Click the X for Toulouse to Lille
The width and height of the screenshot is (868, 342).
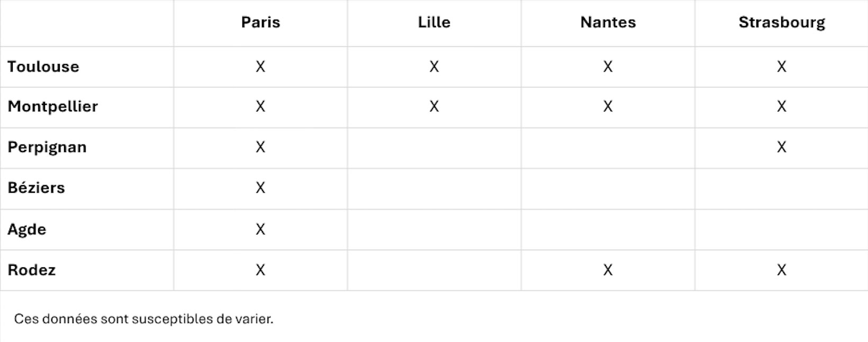pyautogui.click(x=434, y=67)
